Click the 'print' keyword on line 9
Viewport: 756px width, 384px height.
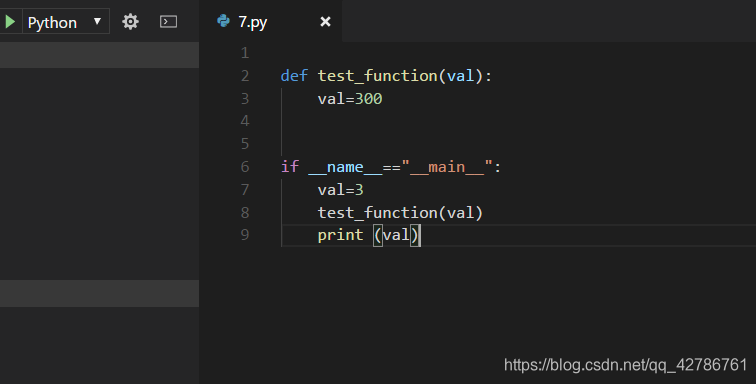tap(340, 235)
